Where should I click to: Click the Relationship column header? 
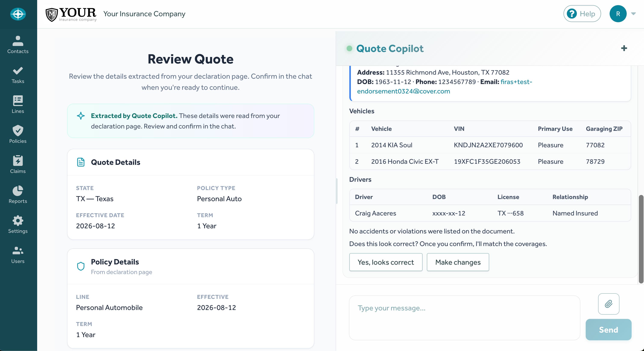click(x=570, y=197)
